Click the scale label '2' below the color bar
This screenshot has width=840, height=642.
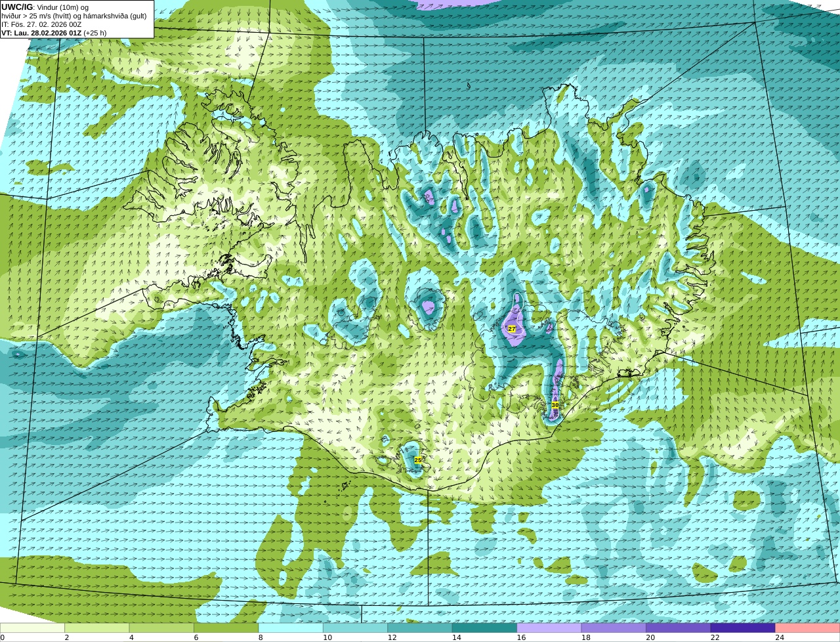[x=67, y=637]
